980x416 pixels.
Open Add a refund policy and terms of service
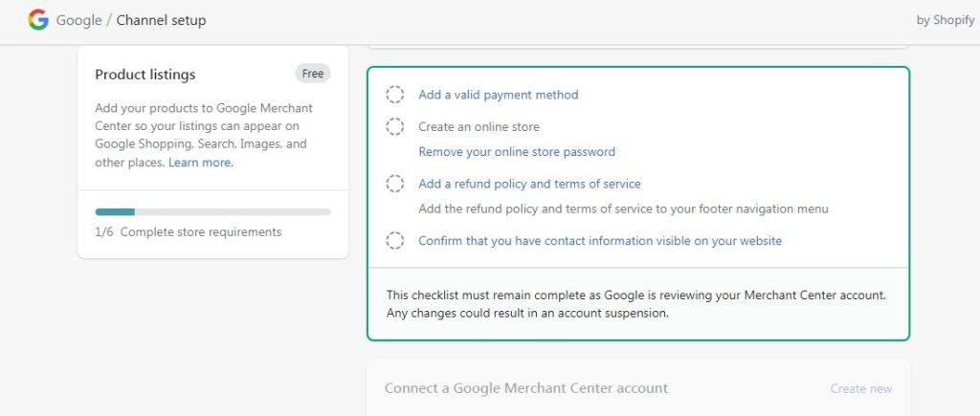529,184
